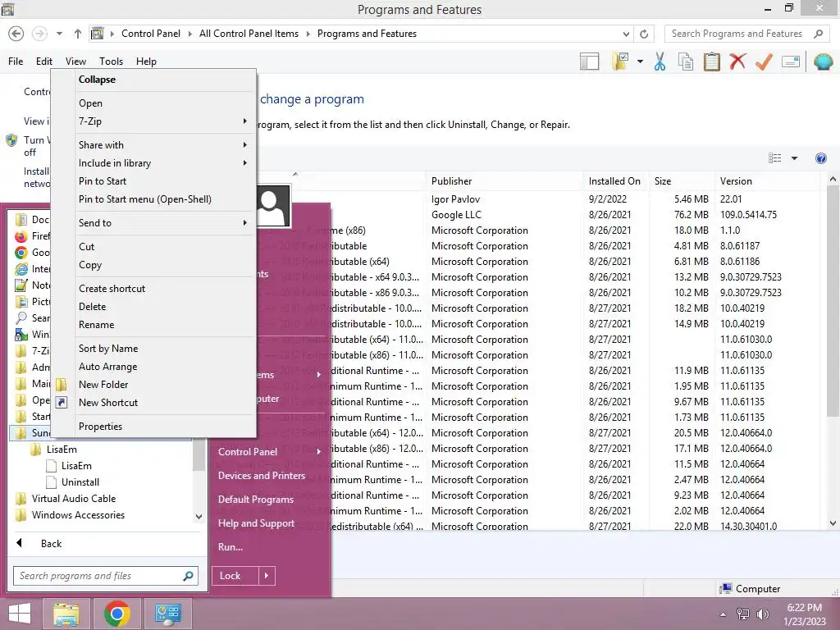
Task: Open the shutdown options arrow beside Lock
Action: (267, 576)
